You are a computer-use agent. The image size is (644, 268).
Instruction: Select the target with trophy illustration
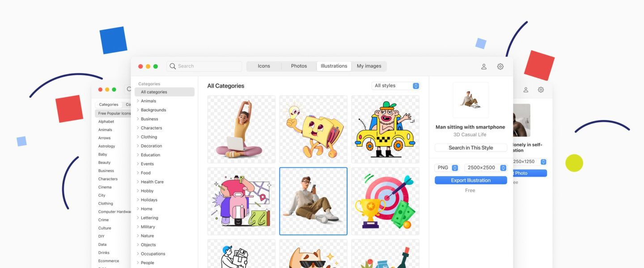point(385,201)
